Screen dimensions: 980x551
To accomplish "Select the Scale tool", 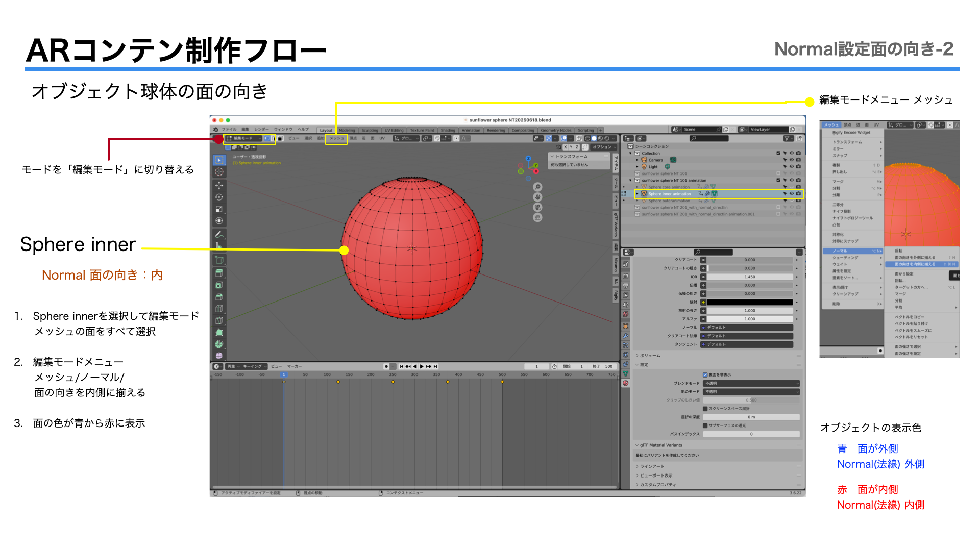I will (x=219, y=209).
